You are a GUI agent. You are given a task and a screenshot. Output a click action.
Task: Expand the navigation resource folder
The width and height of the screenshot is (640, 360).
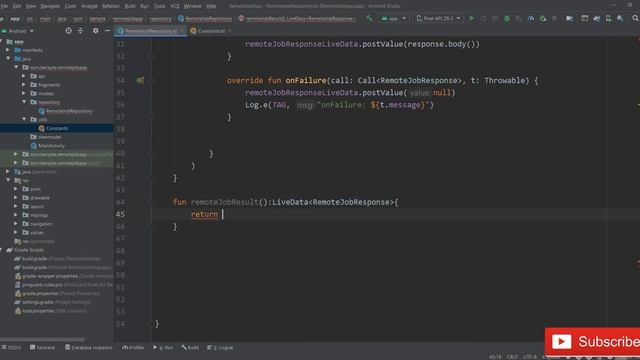(x=16, y=224)
